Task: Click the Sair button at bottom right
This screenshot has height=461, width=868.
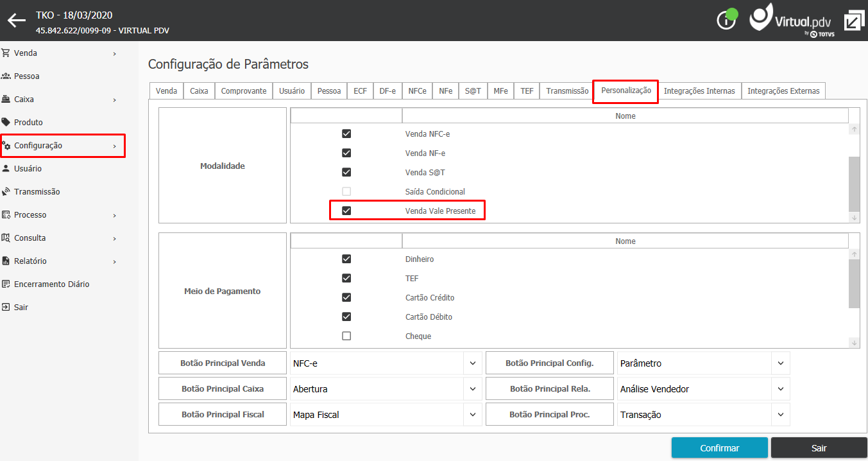Action: [x=819, y=448]
